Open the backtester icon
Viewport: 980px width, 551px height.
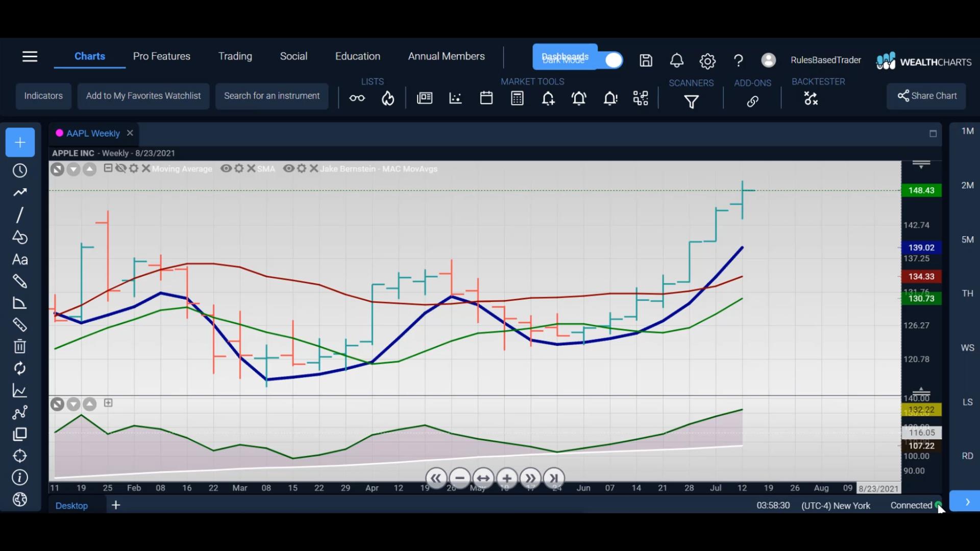click(x=811, y=98)
